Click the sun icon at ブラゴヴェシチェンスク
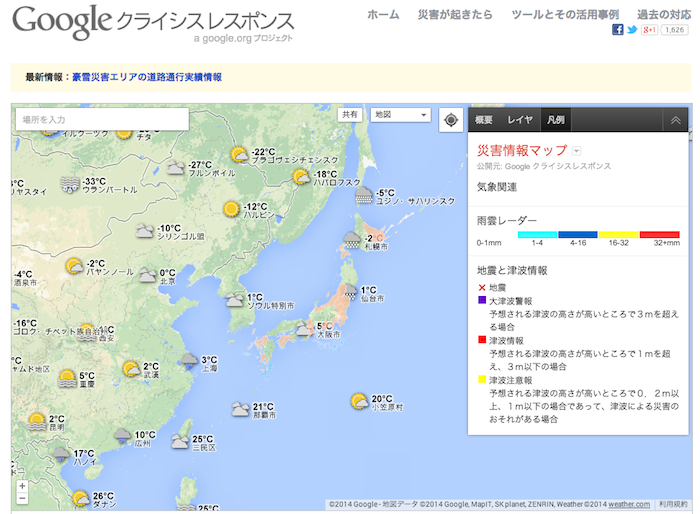The image size is (700, 514). 239,155
